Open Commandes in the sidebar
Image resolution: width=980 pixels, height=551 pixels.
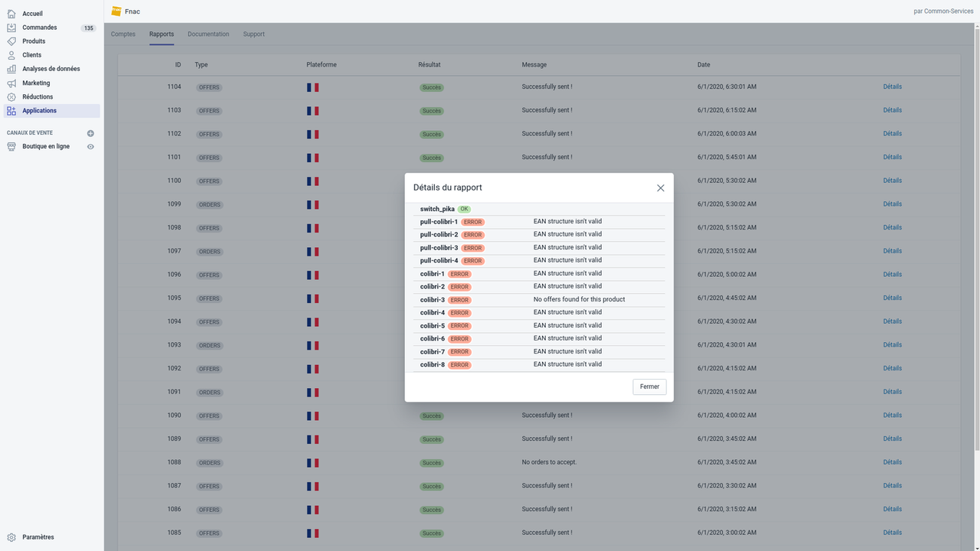(x=40, y=28)
